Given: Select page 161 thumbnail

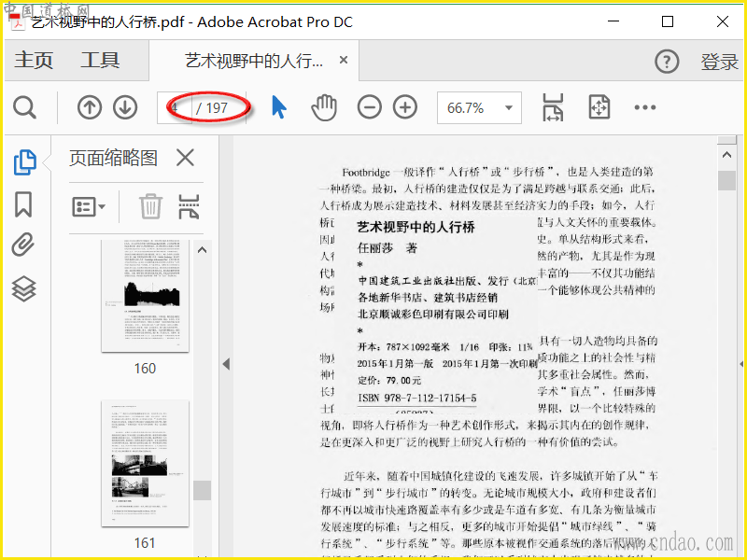Looking at the screenshot, I should 145,463.
